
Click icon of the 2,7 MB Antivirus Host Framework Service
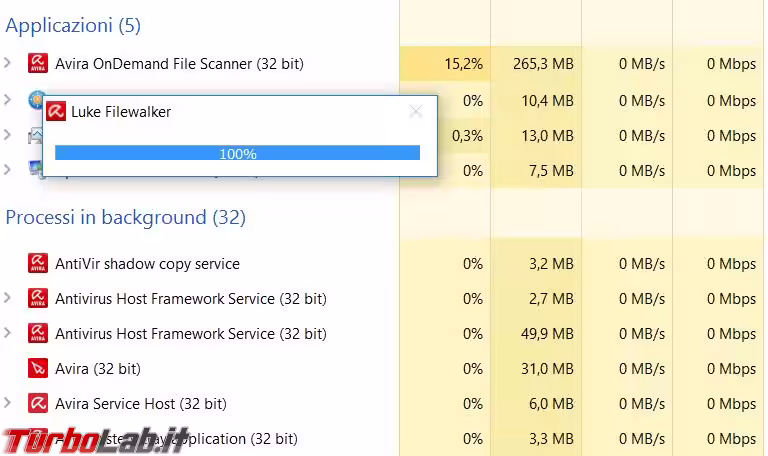(38, 299)
